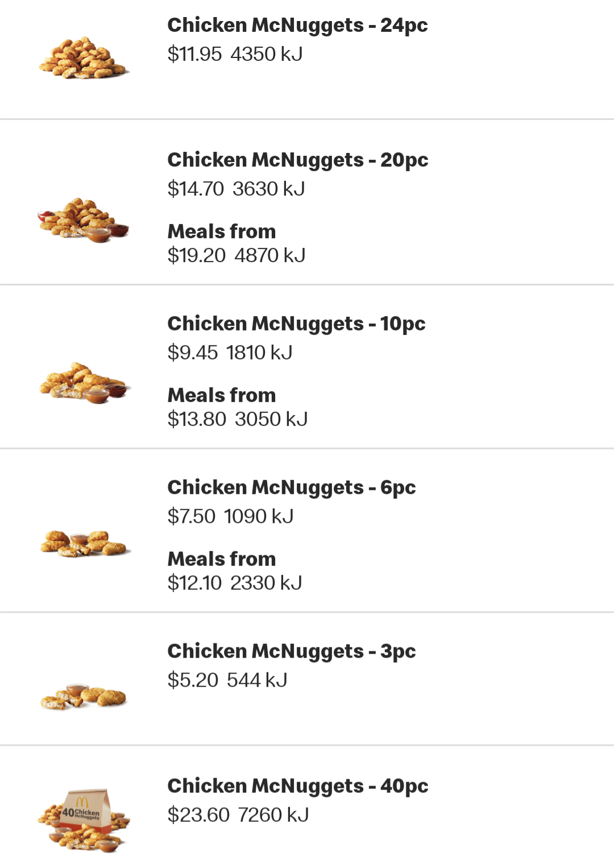This screenshot has width=614, height=868.
Task: Tap the $23.60 7260 kJ price
Action: [x=238, y=815]
